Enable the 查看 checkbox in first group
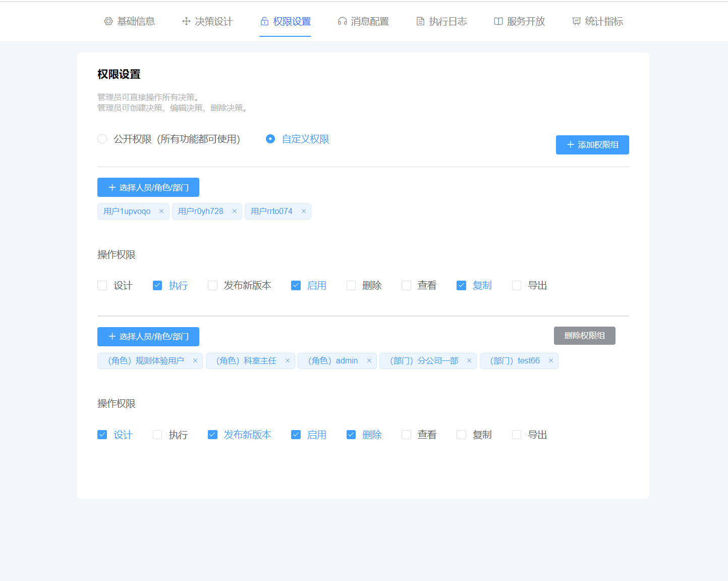Viewport: 728px width, 581px height. pos(406,285)
